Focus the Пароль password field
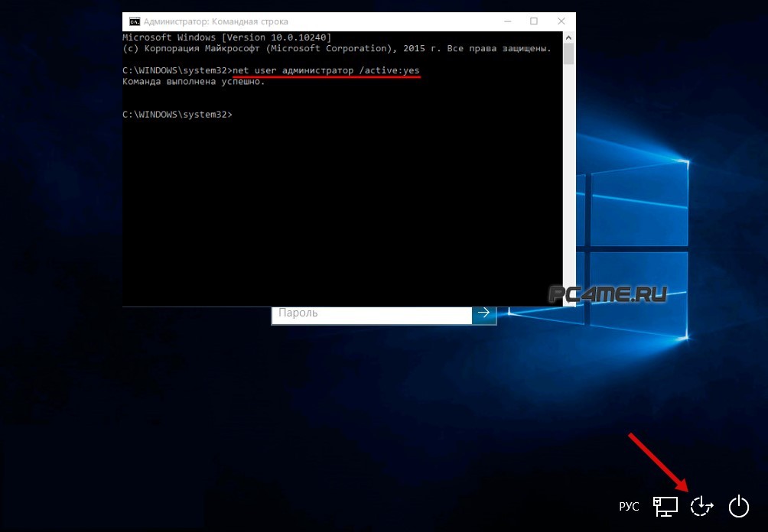Viewport: 768px width, 532px height. (372, 313)
